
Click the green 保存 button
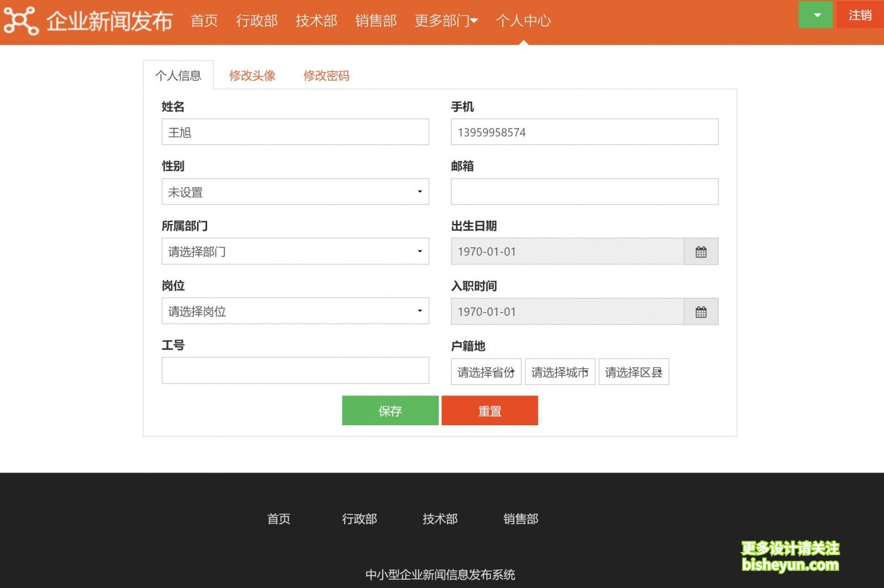pos(390,410)
